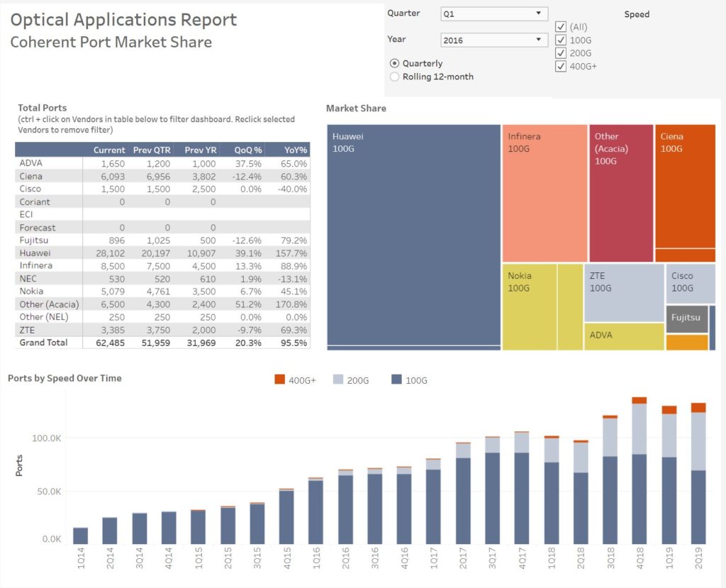This screenshot has height=588, width=726.
Task: Select the Huawei vendor row label
Action: [x=35, y=253]
